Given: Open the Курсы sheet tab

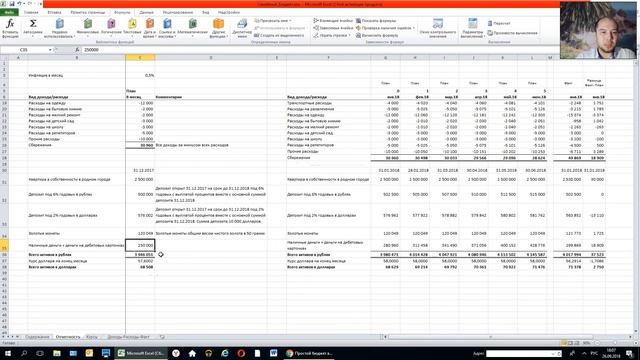Looking at the screenshot, I should pos(92,337).
